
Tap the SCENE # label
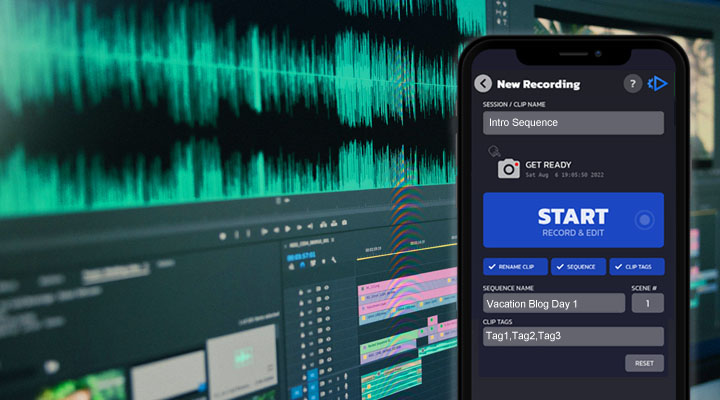tap(644, 288)
